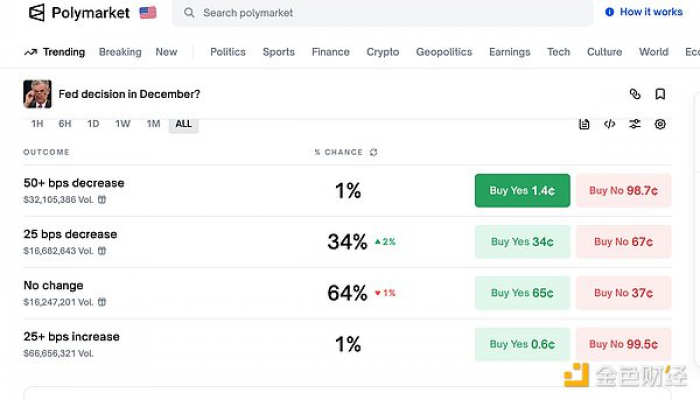The image size is (700, 400).
Task: Open the US region flag selector
Action: coord(148,13)
